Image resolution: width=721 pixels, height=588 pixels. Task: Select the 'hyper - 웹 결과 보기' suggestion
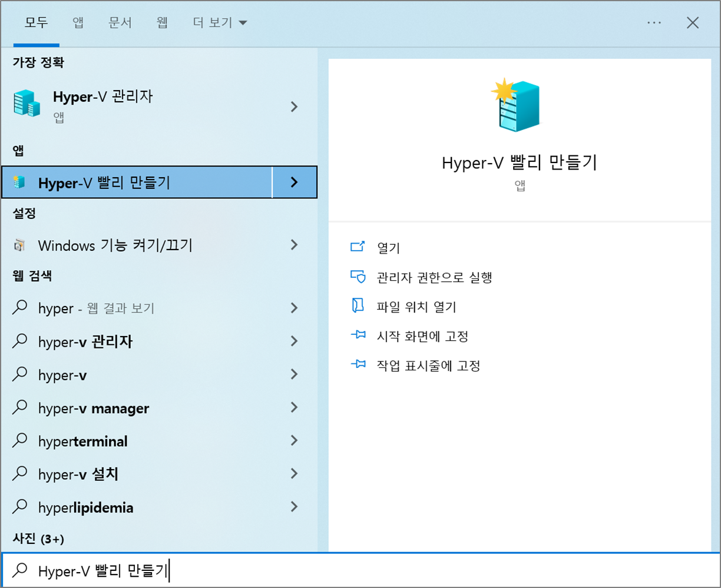pyautogui.click(x=159, y=308)
